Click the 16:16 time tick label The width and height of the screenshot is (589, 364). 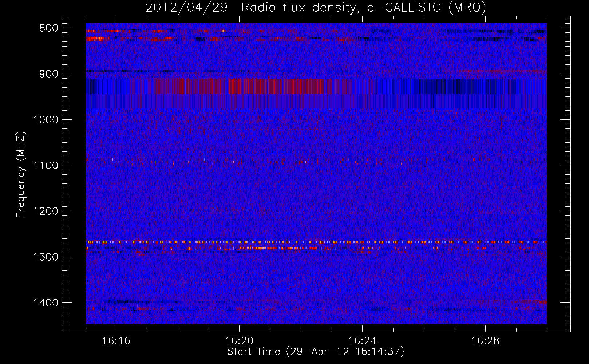pos(116,341)
